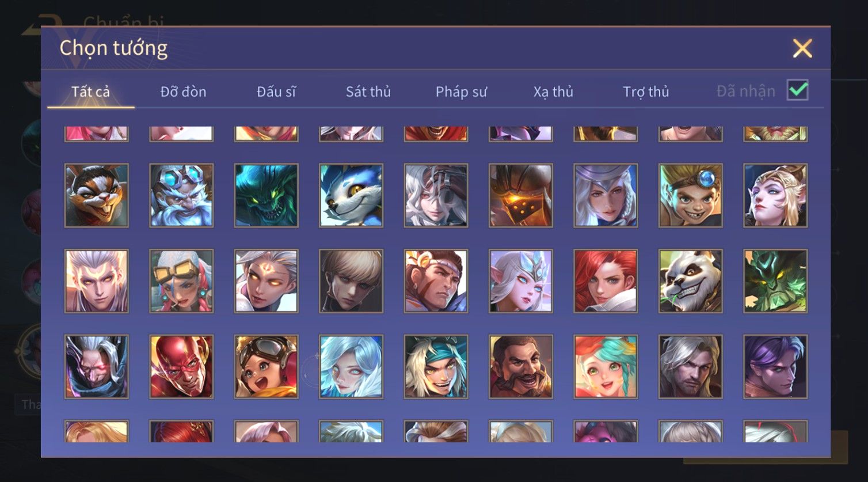
Task: Pick the aviator-goggles girl hero portrait
Action: (266, 367)
